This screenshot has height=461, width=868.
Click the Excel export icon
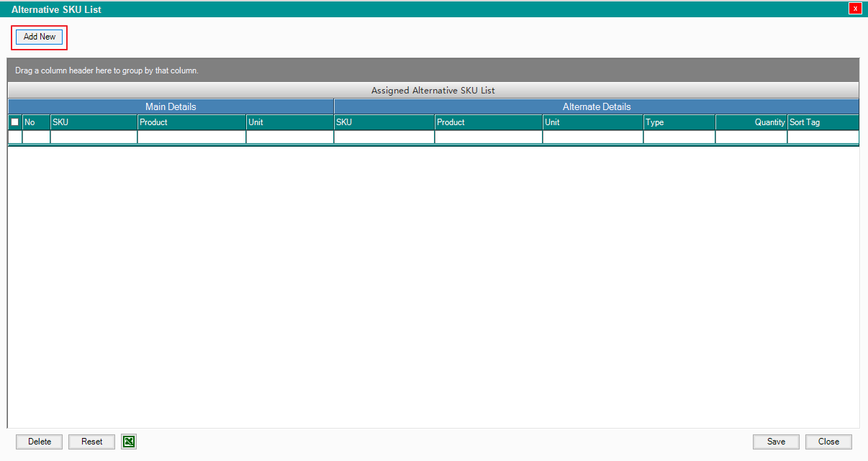(129, 442)
